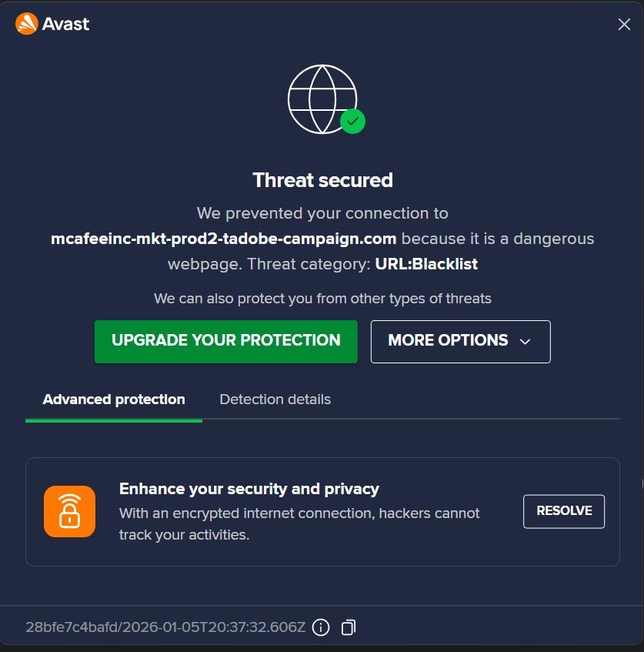Select the Advanced protection tab
Screen dimensions: 644x652
[114, 400]
